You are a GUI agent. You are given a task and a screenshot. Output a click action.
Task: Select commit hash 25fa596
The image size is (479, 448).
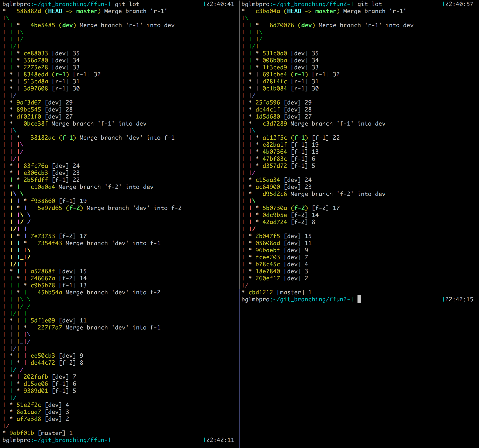pyautogui.click(x=268, y=103)
